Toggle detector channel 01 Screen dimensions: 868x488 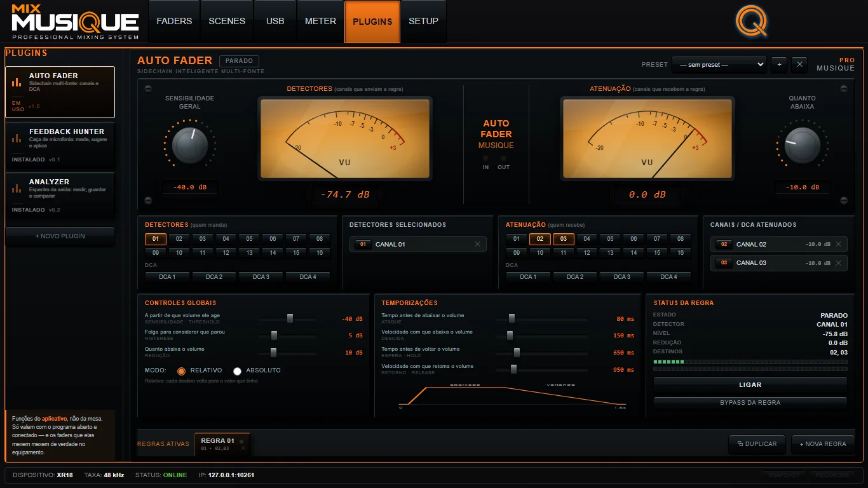156,239
